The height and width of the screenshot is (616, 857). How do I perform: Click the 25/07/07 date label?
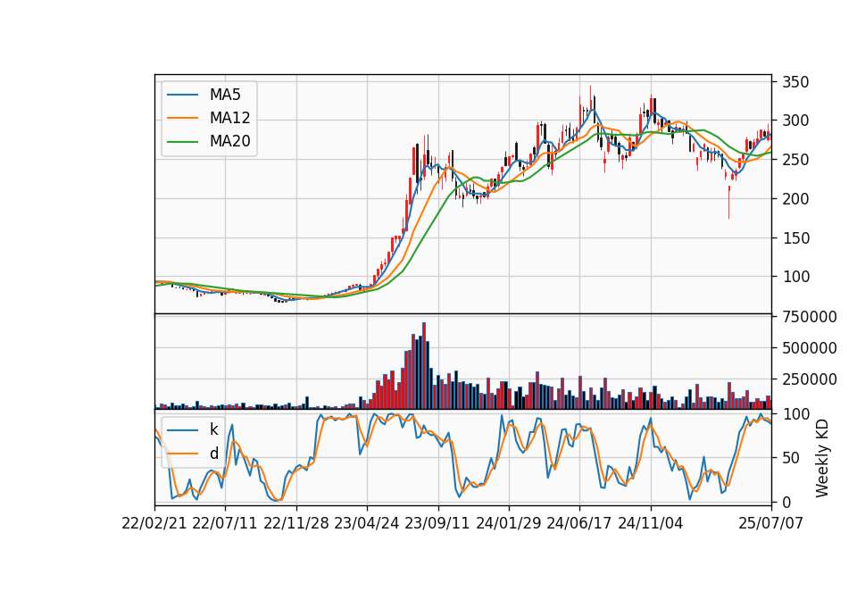click(x=770, y=523)
